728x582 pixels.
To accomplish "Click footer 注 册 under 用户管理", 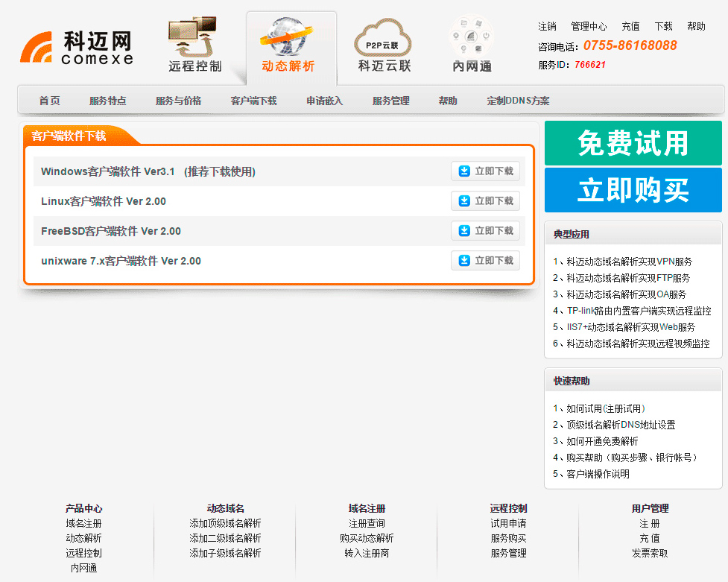I will [x=650, y=523].
